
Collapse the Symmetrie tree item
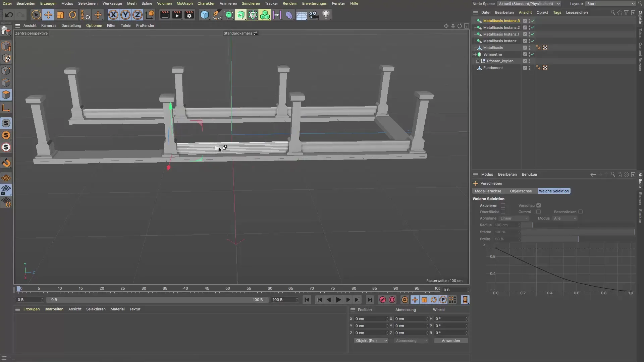(x=474, y=54)
